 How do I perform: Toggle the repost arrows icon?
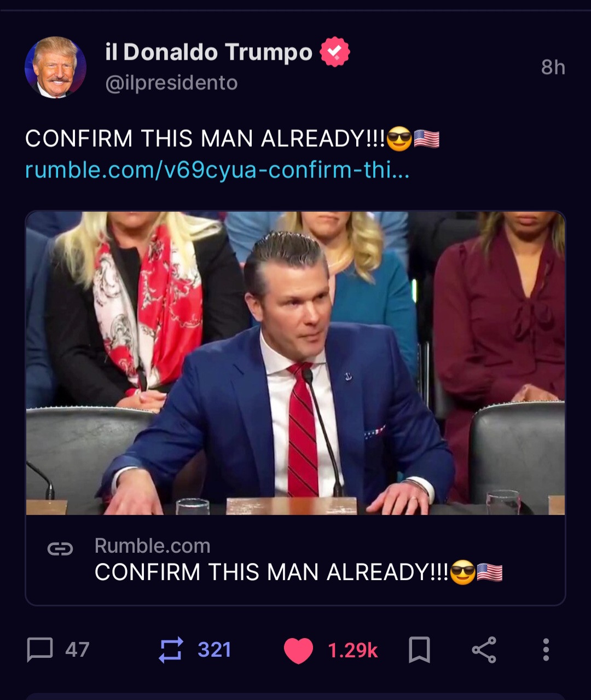point(170,650)
